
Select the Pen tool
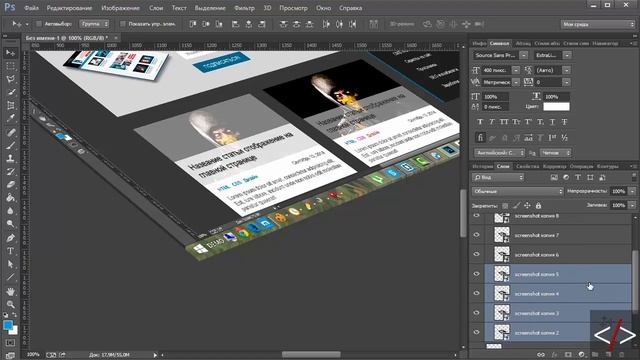11,238
